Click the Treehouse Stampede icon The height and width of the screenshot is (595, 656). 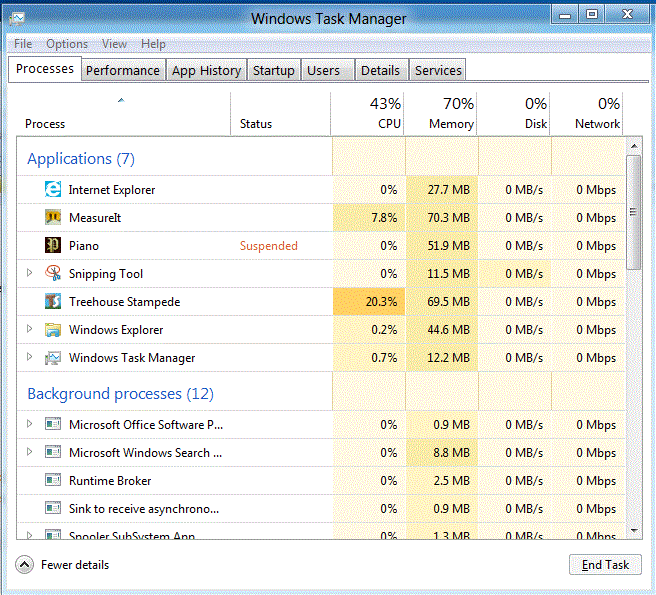(x=53, y=301)
